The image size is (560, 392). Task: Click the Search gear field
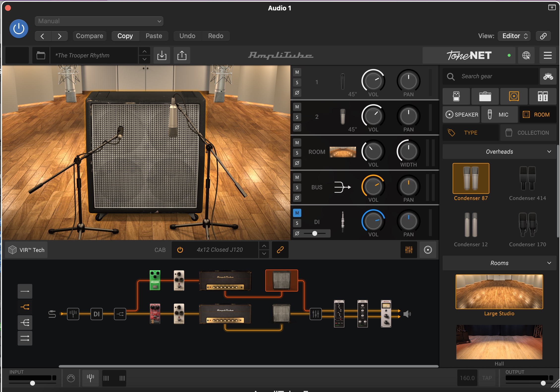point(491,76)
